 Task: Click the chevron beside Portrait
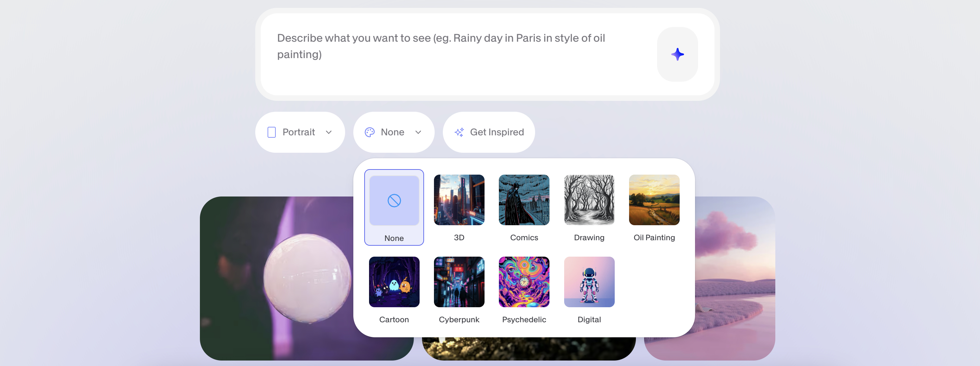[329, 132]
